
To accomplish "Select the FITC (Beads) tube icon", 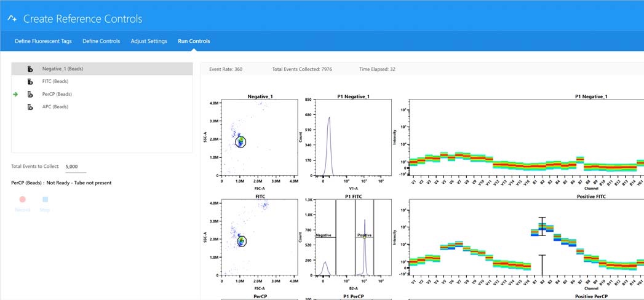I will (30, 81).
